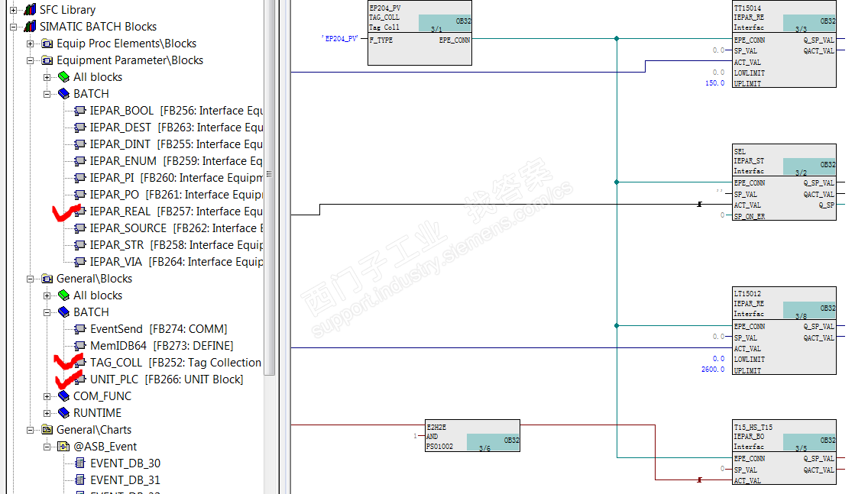
Task: Select IEPAR_BOOL [FB256] tree entry
Action: pos(176,111)
